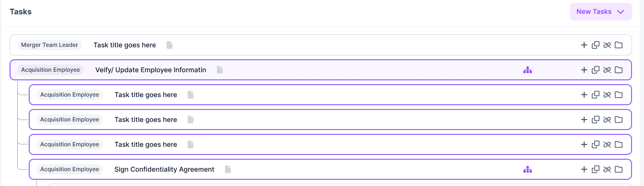The height and width of the screenshot is (186, 644).
Task: Click document icon beside Sign Confidentiality Agreement
Action: [x=228, y=169]
